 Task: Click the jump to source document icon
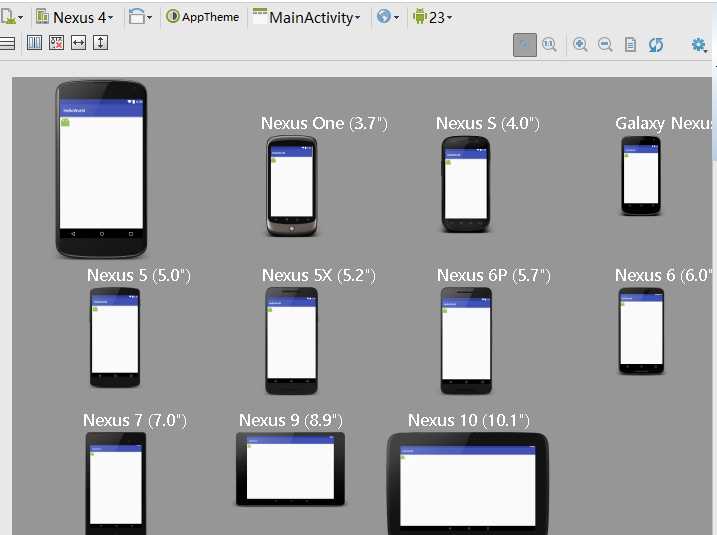(x=630, y=45)
